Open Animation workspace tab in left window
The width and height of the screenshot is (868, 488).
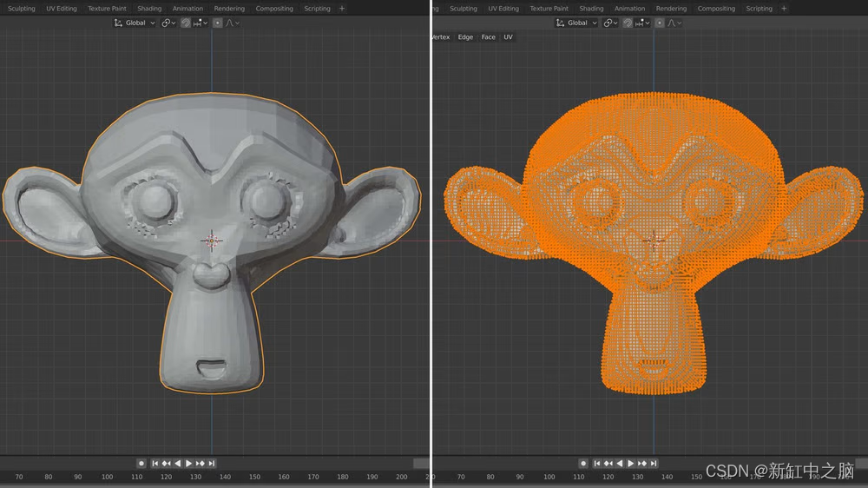pos(187,9)
